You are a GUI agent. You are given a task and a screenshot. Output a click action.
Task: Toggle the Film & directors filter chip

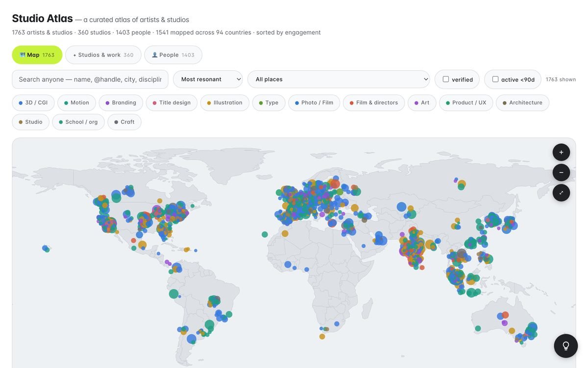point(374,103)
